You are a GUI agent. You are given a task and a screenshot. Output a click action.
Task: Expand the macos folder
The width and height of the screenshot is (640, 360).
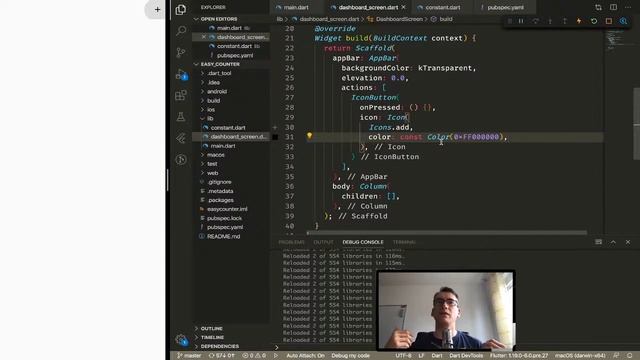(216, 155)
